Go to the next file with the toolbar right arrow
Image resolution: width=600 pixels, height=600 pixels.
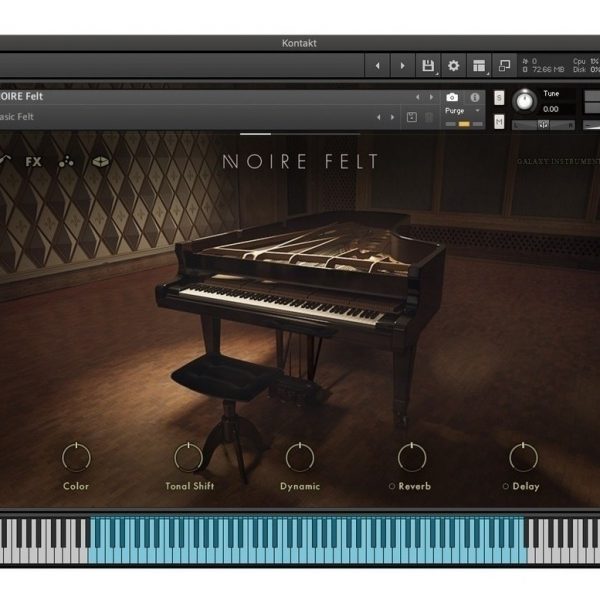coord(402,66)
